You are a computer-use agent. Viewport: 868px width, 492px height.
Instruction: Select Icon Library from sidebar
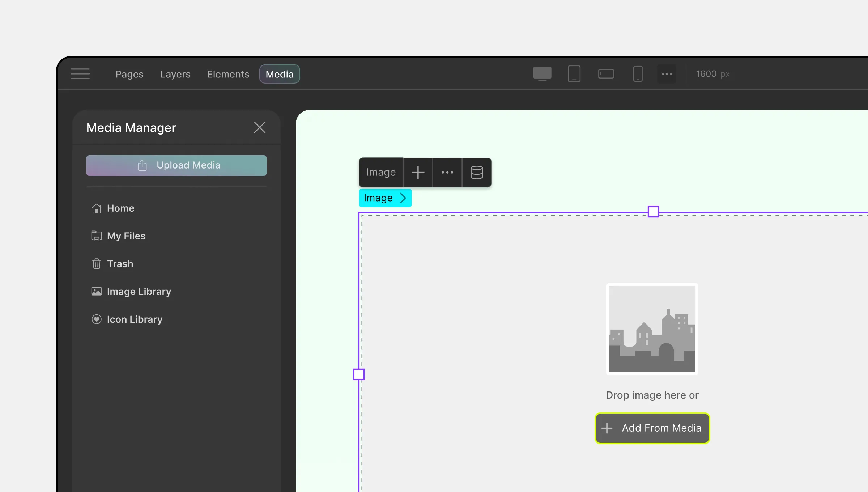click(135, 319)
